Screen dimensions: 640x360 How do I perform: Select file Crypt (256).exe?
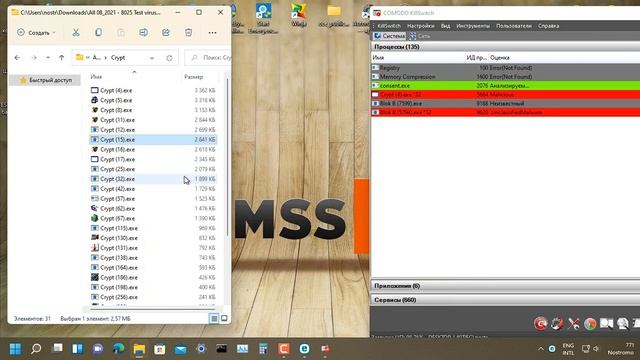point(153,297)
